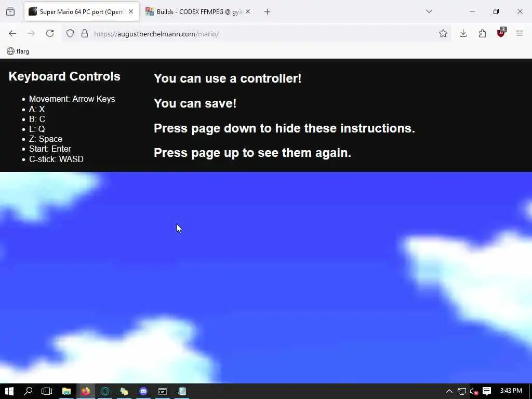Image resolution: width=532 pixels, height=399 pixels.
Task: Close the Super Mario 64 PC port tab
Action: (x=131, y=11)
